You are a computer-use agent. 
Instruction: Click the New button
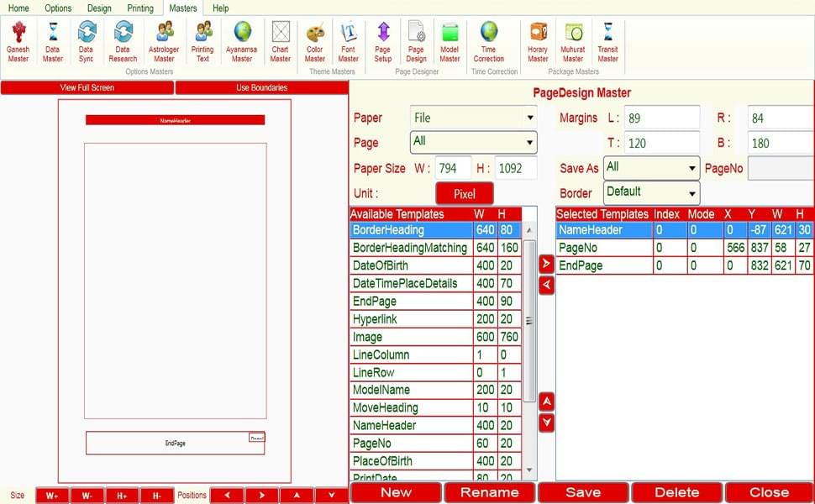(396, 492)
